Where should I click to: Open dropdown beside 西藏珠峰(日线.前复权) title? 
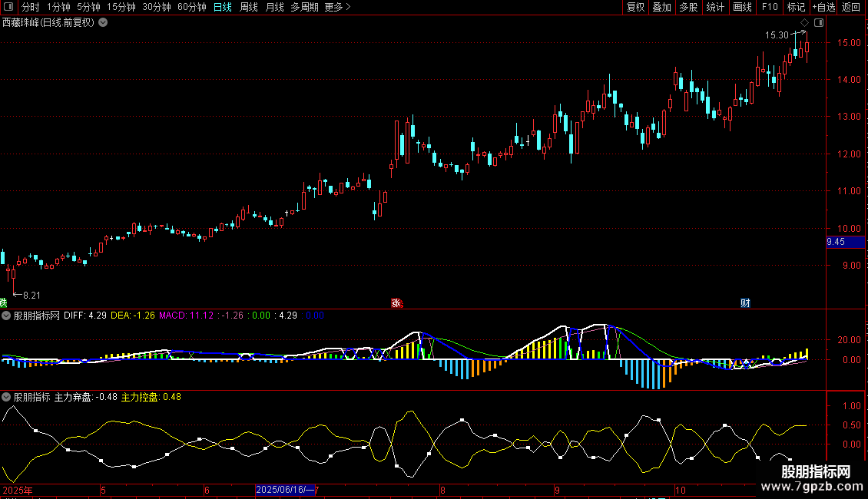103,23
